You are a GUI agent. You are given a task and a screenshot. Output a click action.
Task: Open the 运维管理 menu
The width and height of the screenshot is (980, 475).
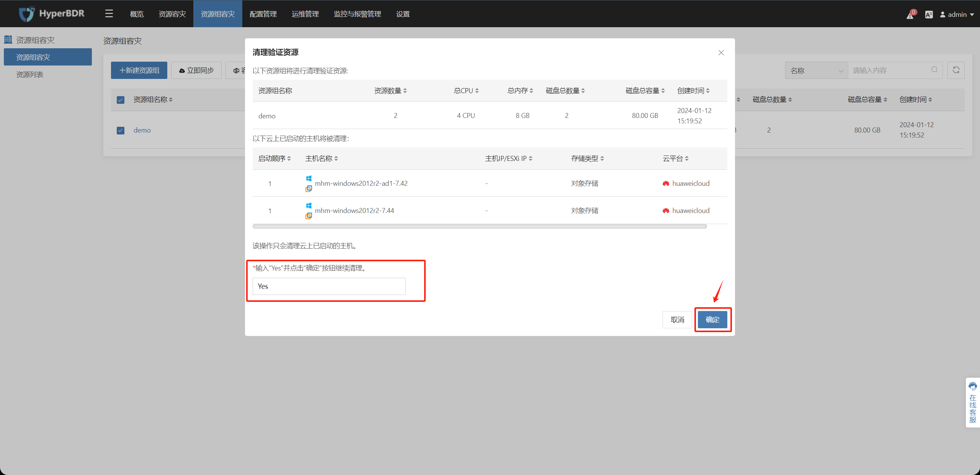tap(305, 14)
